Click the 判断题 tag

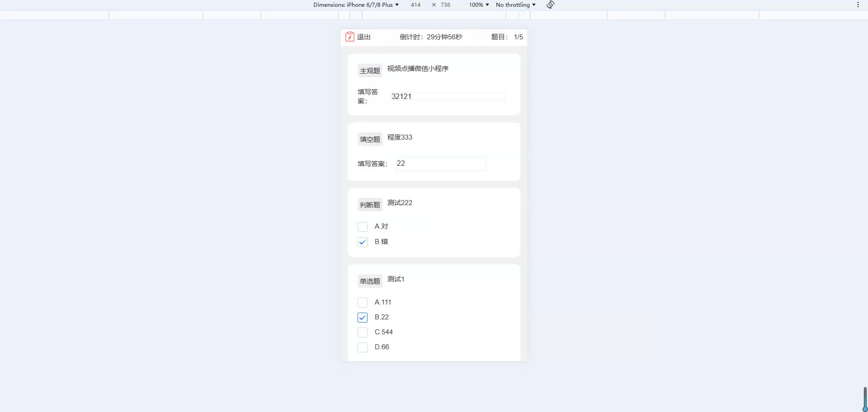click(x=370, y=205)
